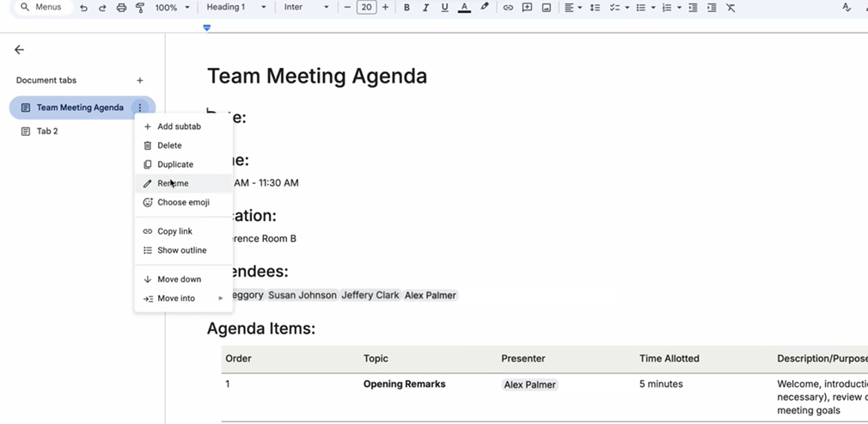This screenshot has height=424, width=868.
Task: Choose Rename from the tab menu
Action: tap(183, 183)
